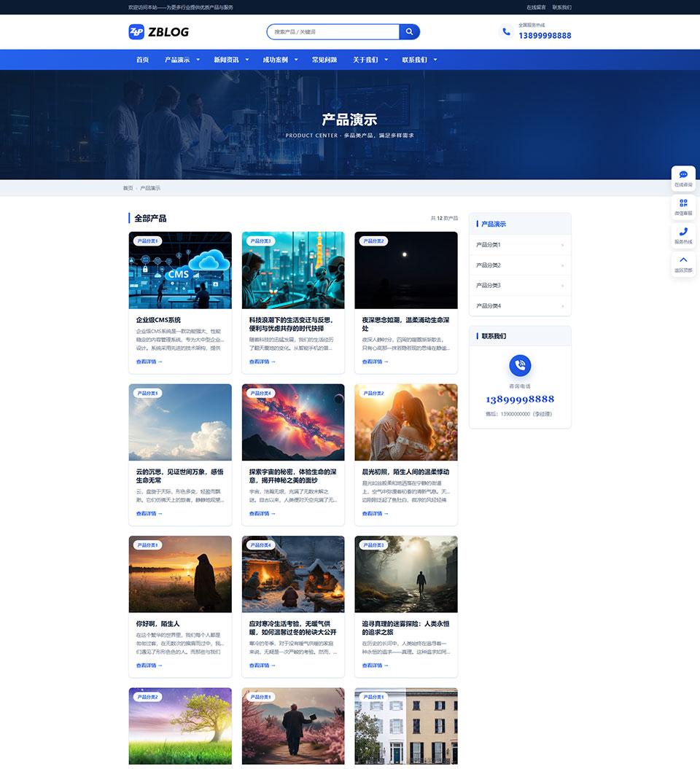Viewport: 700px width, 769px height.
Task: Click the arrow on sidebar row 产品分类2
Action: [x=562, y=265]
